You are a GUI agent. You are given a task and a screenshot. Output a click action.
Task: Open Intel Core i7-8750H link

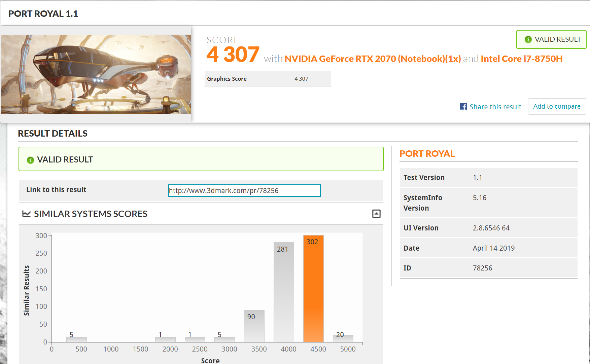click(522, 59)
